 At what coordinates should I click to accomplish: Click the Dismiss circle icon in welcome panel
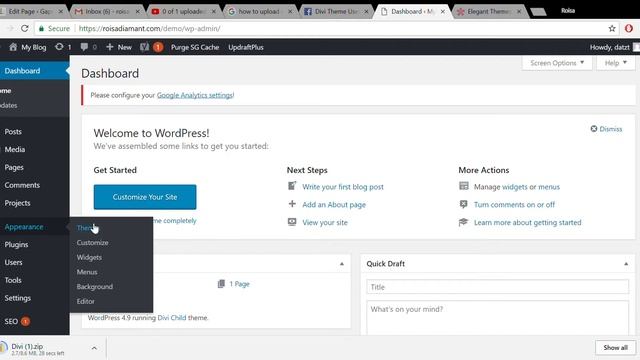point(594,129)
